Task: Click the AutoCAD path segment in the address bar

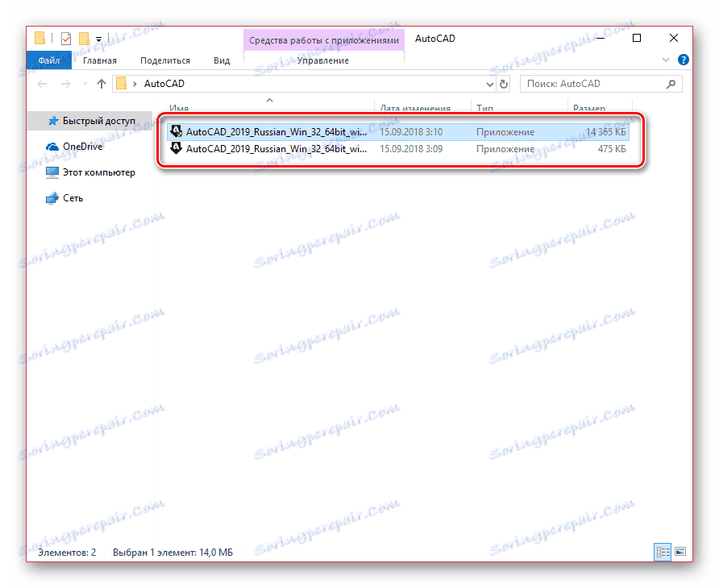Action: point(164,84)
